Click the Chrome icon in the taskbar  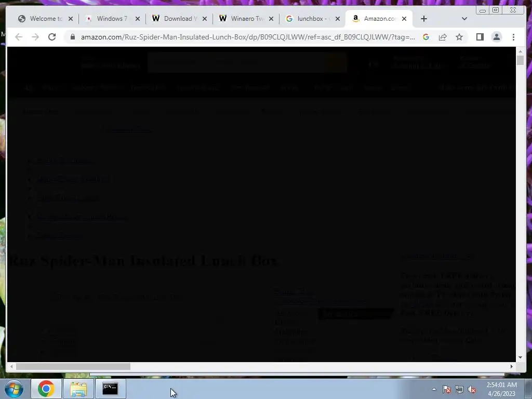point(46,389)
